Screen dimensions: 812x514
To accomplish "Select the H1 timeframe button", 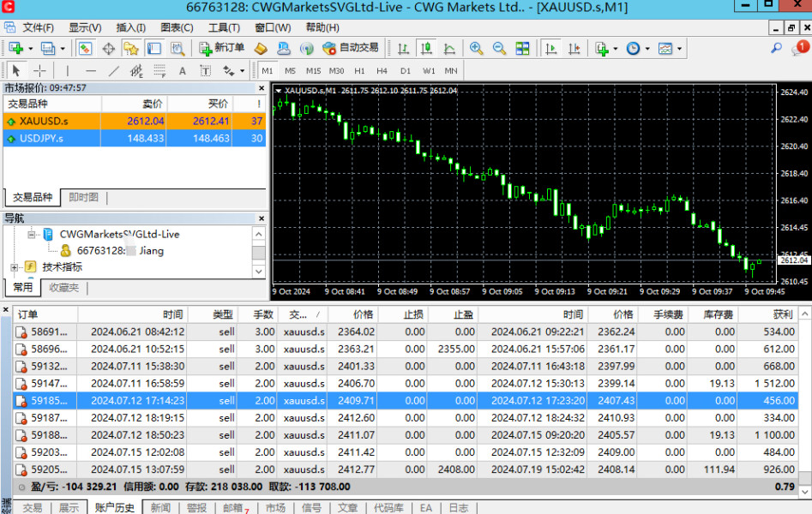I will tap(359, 70).
